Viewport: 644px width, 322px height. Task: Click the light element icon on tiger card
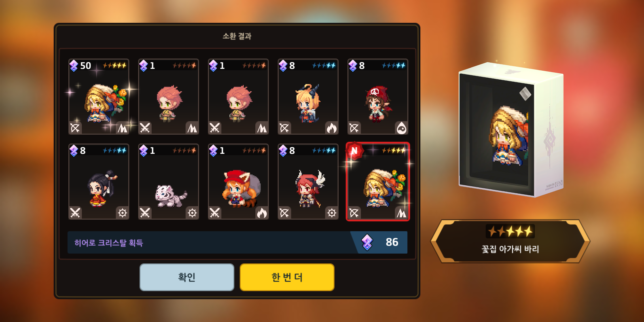pos(192,213)
